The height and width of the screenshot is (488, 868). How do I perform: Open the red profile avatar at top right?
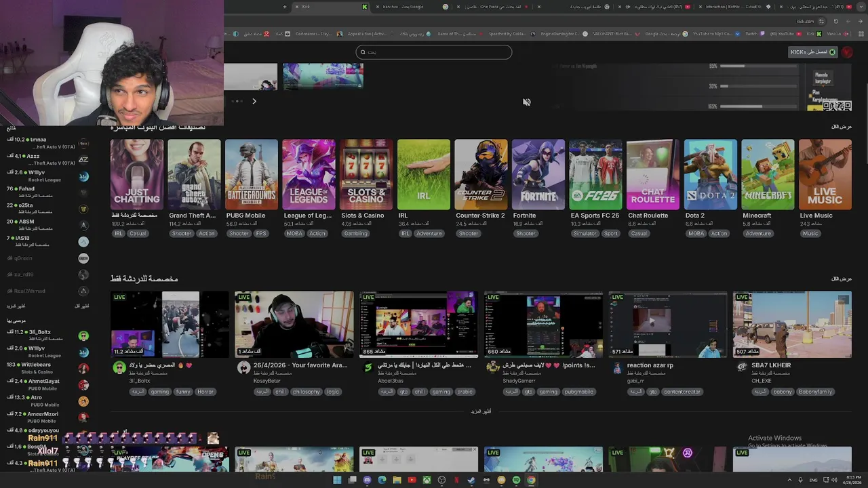(847, 52)
